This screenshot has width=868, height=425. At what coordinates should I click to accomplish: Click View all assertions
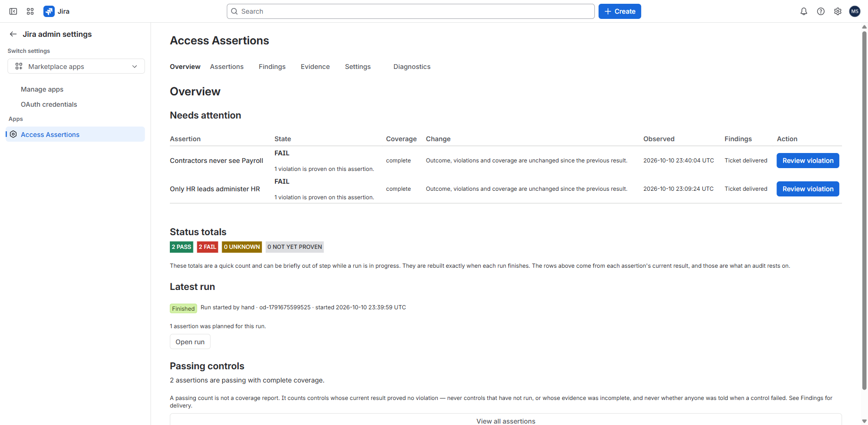[506, 420]
